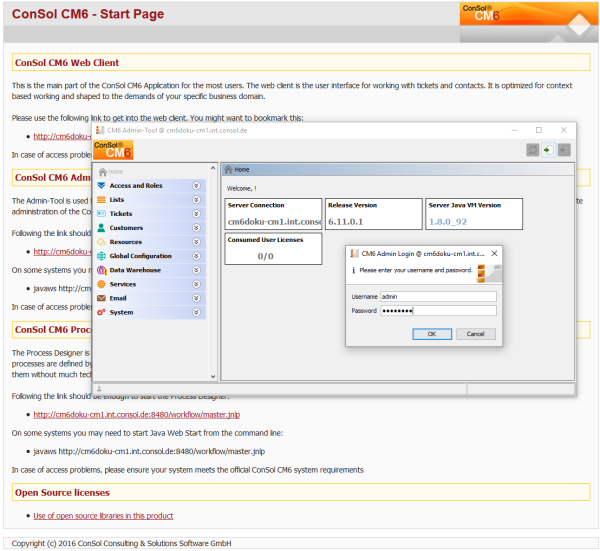The height and width of the screenshot is (551, 600).
Task: Click the Password input field
Action: 439,310
